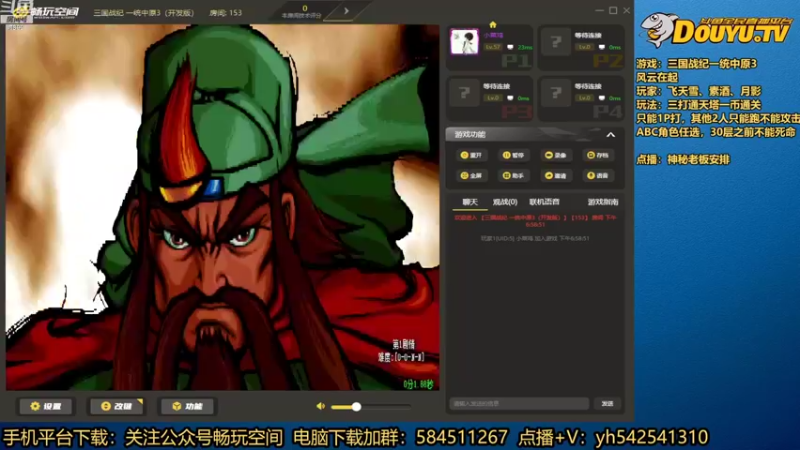Click P2 empty slot question-mark avatar

[x=556, y=42]
